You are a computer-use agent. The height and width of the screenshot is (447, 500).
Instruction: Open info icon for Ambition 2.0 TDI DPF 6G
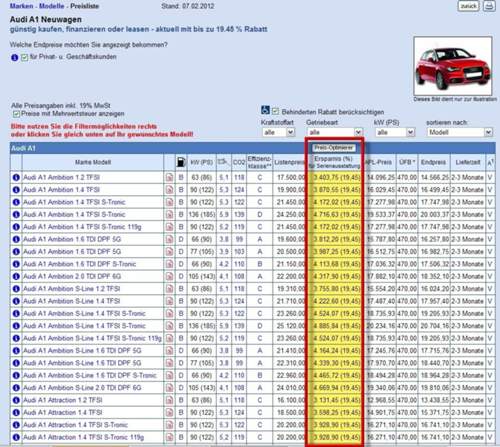click(x=16, y=276)
